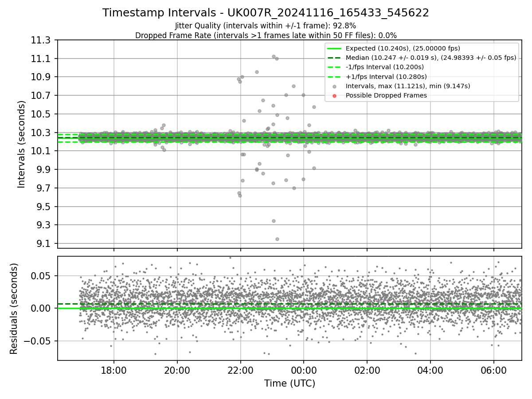This screenshot has height=399, width=532.
Task: Click the lowest interval data point near 9.15s
Action: point(277,239)
